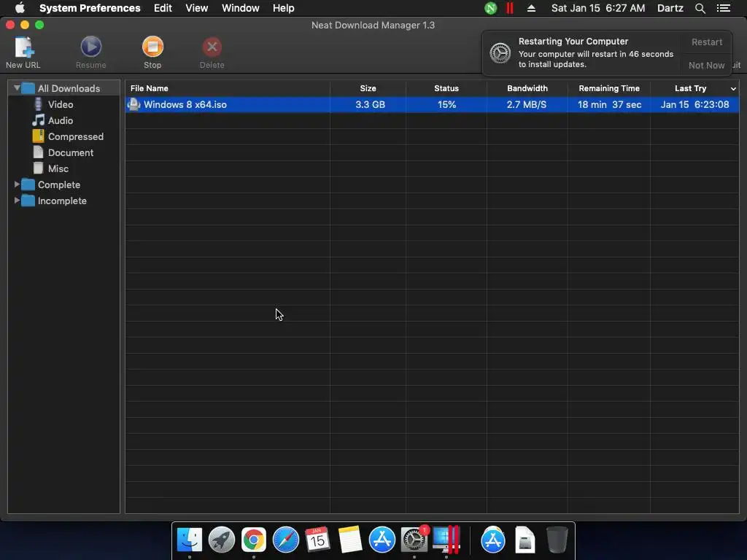Select the Audio category in sidebar
Image resolution: width=747 pixels, height=560 pixels.
(x=60, y=120)
